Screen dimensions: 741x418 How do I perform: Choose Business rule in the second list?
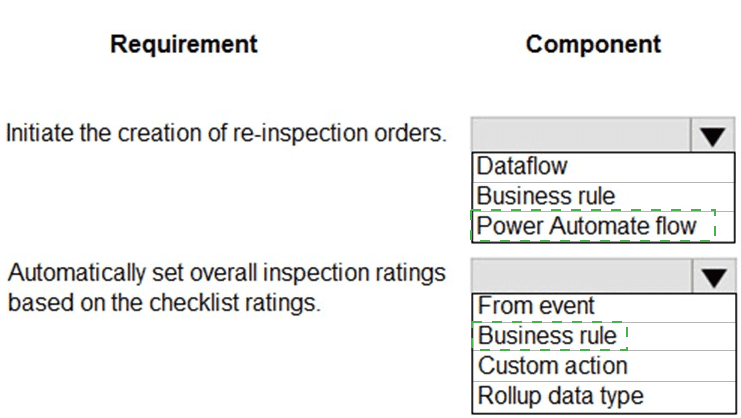point(604,336)
